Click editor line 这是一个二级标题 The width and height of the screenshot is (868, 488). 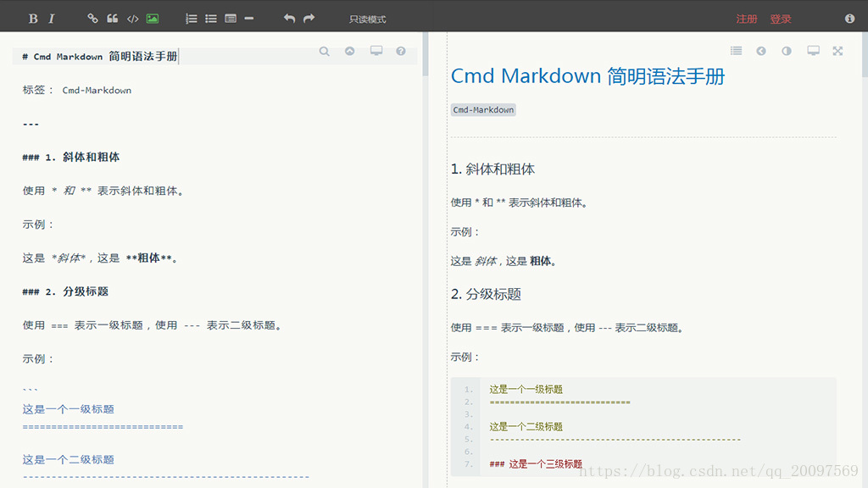(68, 460)
